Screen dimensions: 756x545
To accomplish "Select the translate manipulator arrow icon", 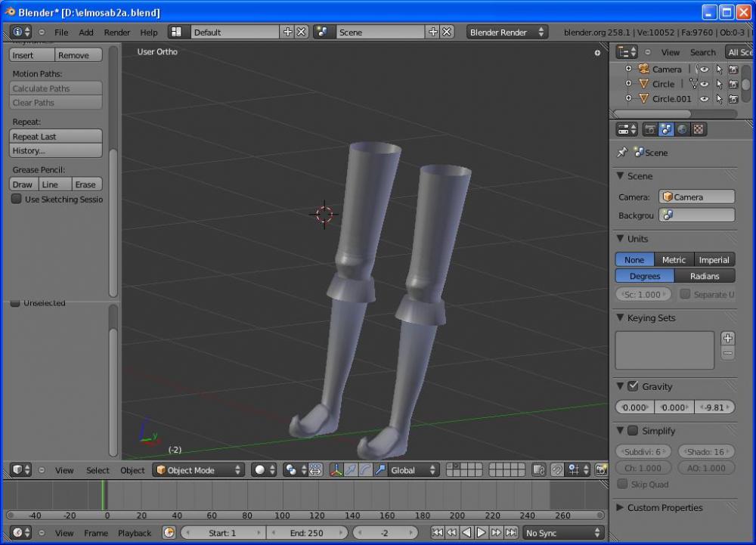I will pos(351,470).
